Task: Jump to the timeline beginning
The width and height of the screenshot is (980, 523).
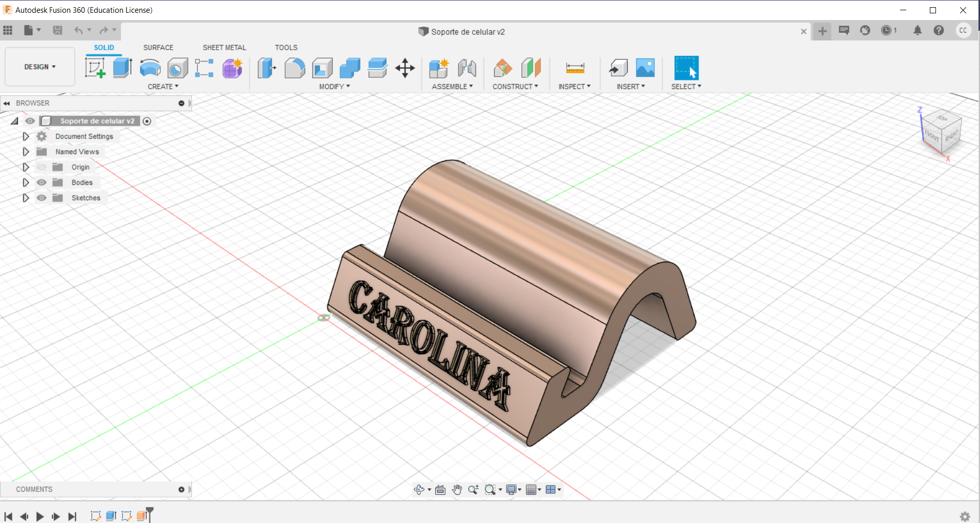Action: [8, 516]
